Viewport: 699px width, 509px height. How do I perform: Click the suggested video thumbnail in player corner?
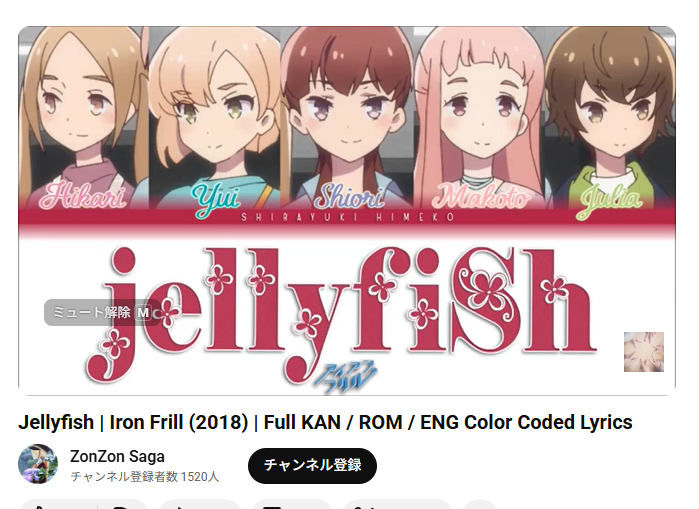(x=644, y=352)
